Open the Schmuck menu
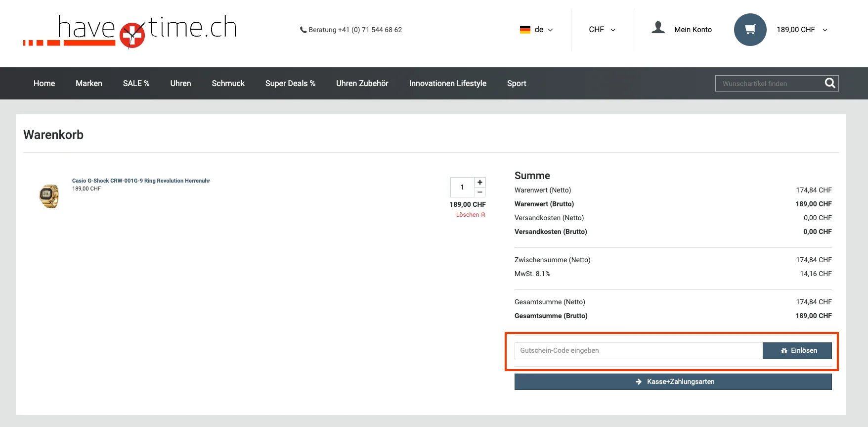The image size is (868, 427). pos(228,83)
